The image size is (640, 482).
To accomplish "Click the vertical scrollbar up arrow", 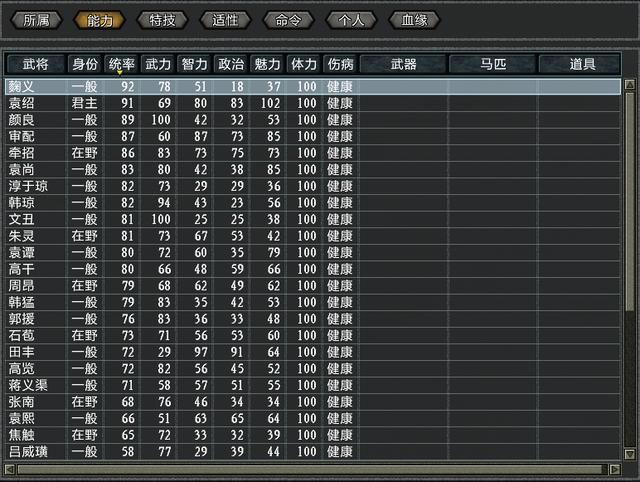I will click(x=630, y=84).
